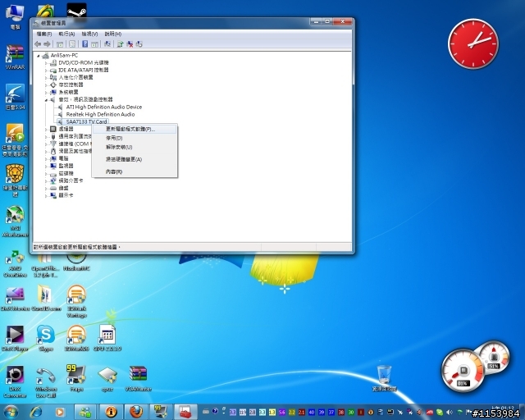This screenshot has width=525, height=420.
Task: Open the 3DMark06 desktop shortcut
Action: pos(76,338)
